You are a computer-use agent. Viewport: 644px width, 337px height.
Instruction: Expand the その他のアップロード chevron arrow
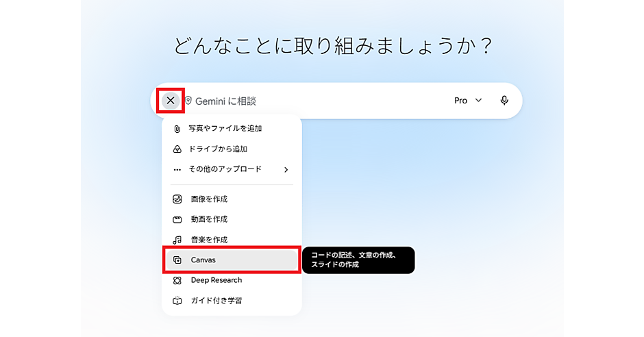pyautogui.click(x=286, y=169)
